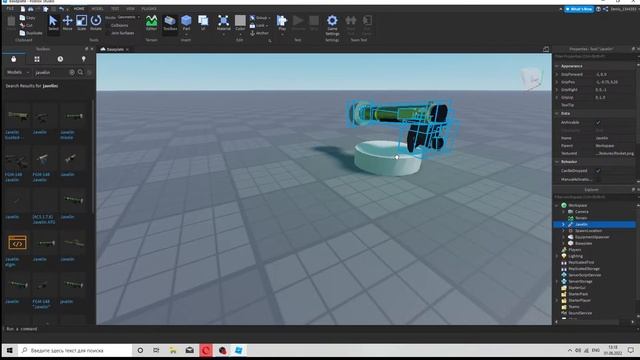
Task: Toggle the Toolbox panel button
Action: coord(170,23)
